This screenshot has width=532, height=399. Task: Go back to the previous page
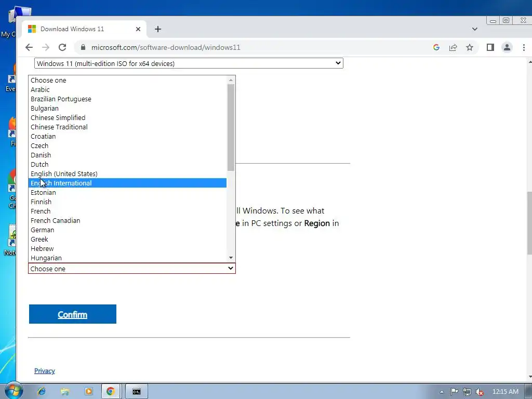(29, 47)
